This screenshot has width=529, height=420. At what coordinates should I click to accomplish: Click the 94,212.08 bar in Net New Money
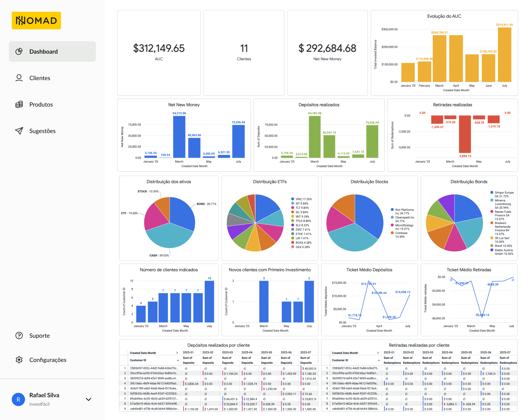pos(179,137)
